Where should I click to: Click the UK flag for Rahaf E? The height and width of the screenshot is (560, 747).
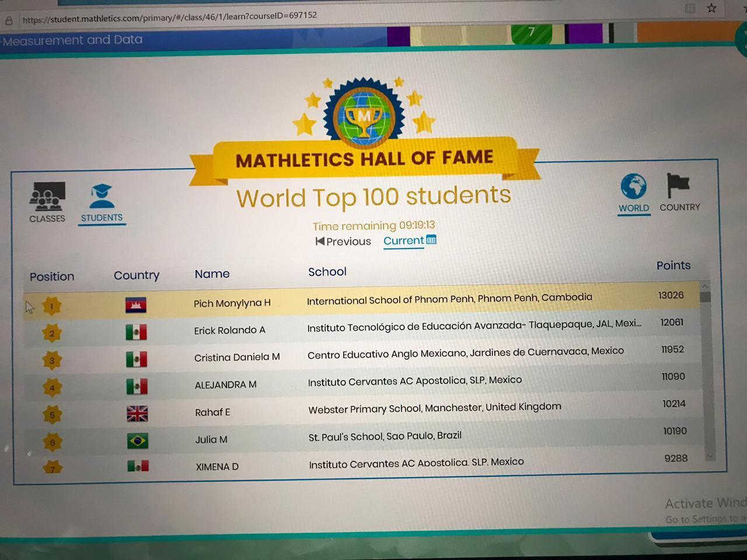[x=137, y=414]
